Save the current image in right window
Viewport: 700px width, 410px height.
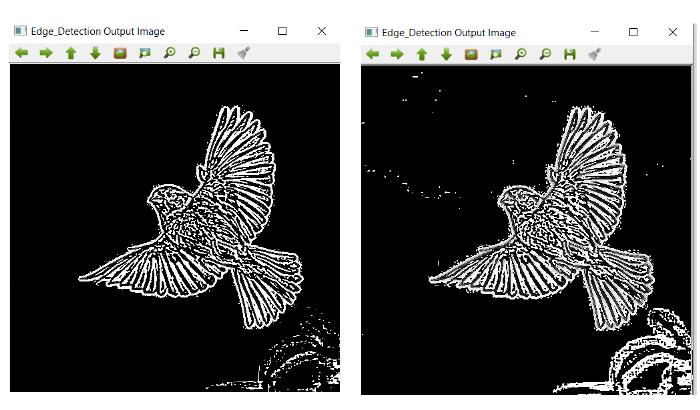[x=570, y=54]
